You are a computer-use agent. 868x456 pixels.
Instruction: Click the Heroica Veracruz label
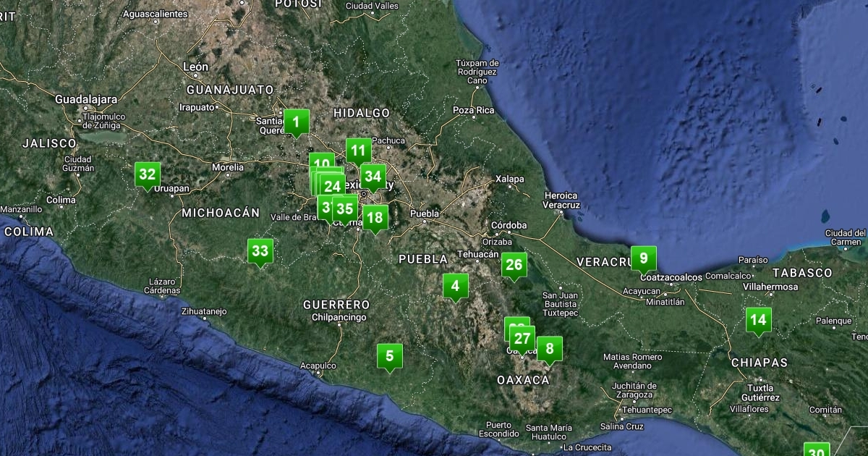pos(561,200)
